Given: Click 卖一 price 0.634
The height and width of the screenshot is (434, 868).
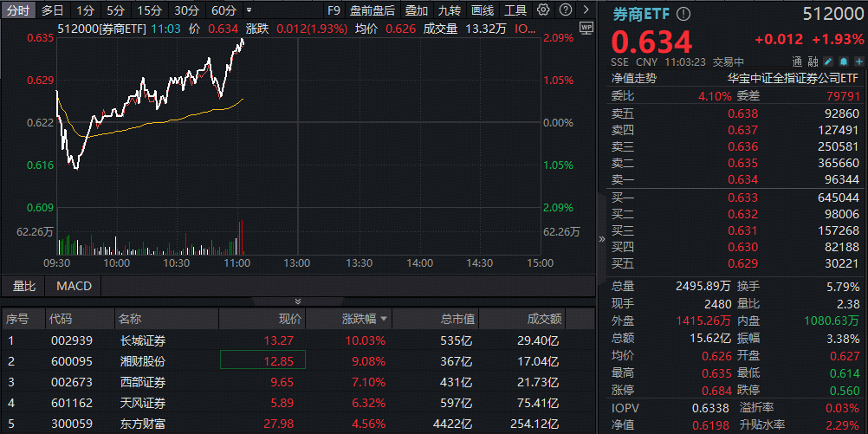Looking at the screenshot, I should coord(743,180).
